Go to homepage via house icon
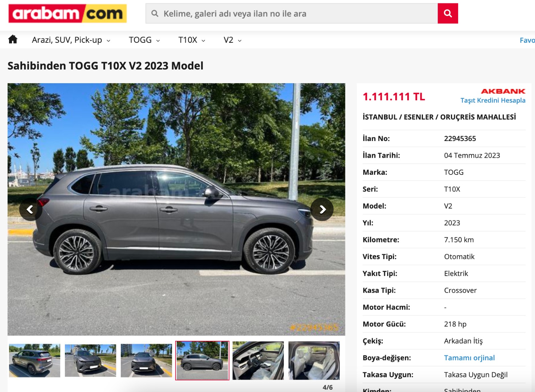This screenshot has height=392, width=535. click(x=13, y=39)
